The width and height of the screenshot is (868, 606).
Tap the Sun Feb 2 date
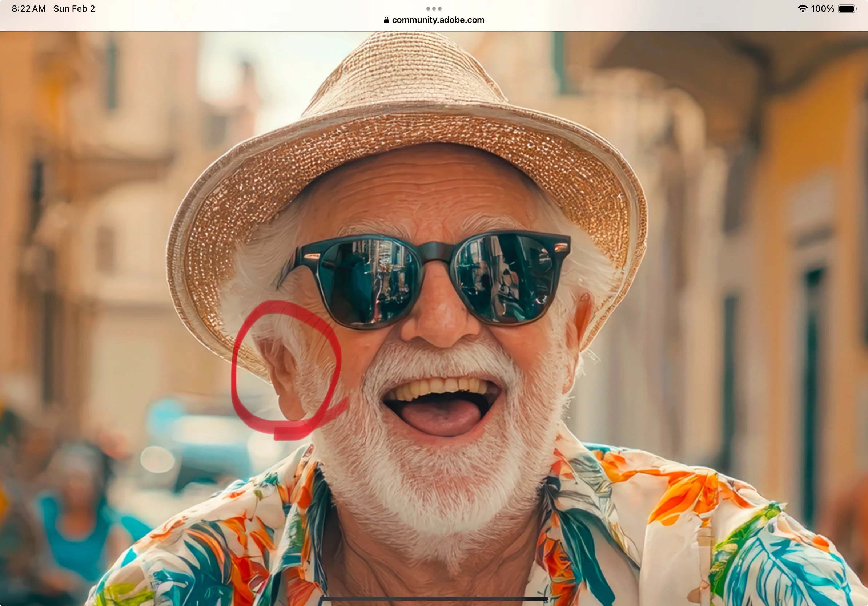74,9
